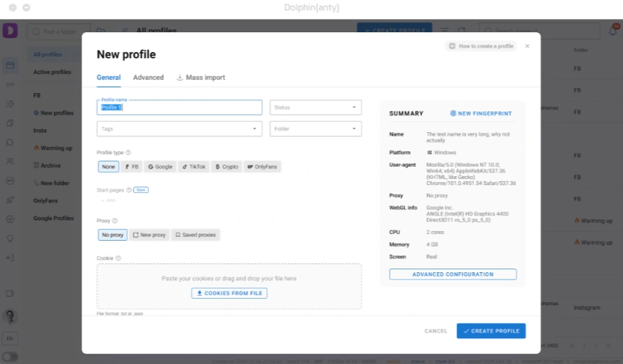Open How to create a profile guide
The height and width of the screenshot is (364, 623).
pos(481,46)
